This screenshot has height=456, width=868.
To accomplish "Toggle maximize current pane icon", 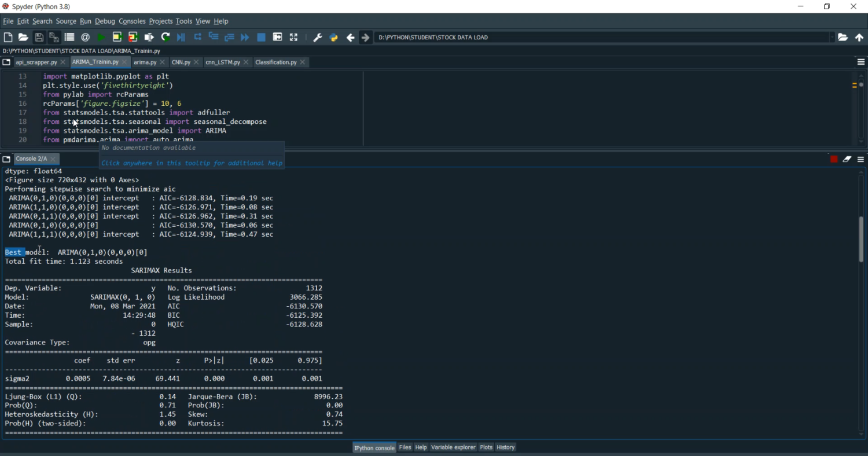I will (x=277, y=37).
